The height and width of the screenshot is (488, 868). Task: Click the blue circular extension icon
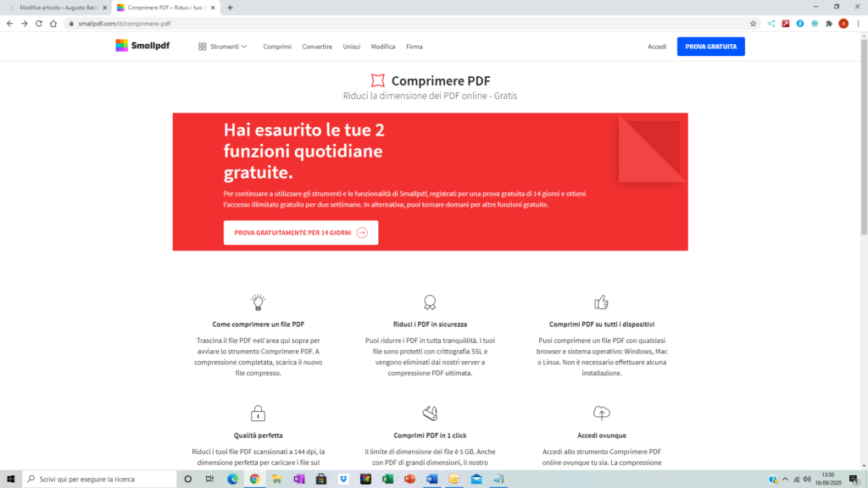coord(800,24)
